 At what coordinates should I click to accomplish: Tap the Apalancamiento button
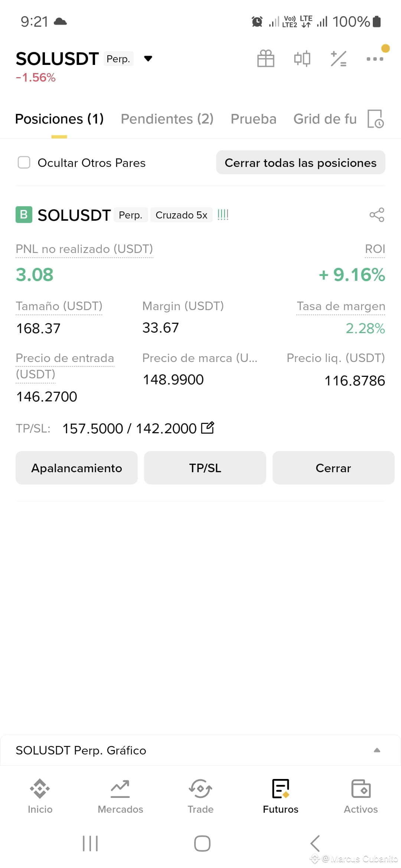click(76, 468)
